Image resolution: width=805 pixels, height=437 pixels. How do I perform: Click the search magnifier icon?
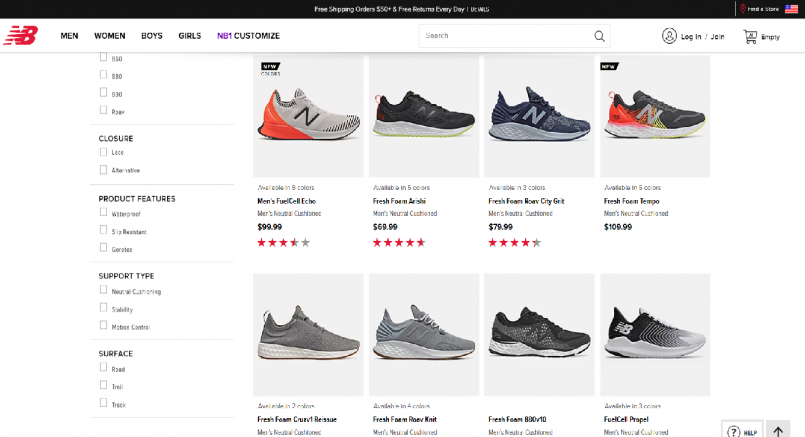point(599,36)
